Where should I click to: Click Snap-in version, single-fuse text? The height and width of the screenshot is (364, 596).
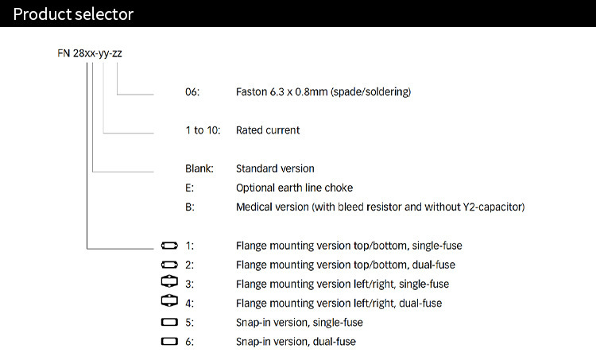[x=299, y=323]
